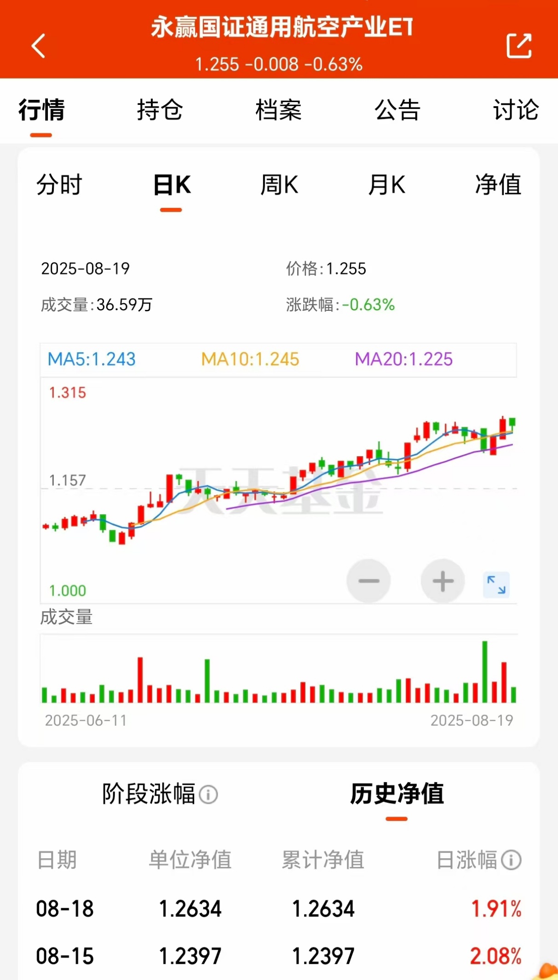Switch to 档案 tab
The height and width of the screenshot is (980, 558).
(279, 110)
